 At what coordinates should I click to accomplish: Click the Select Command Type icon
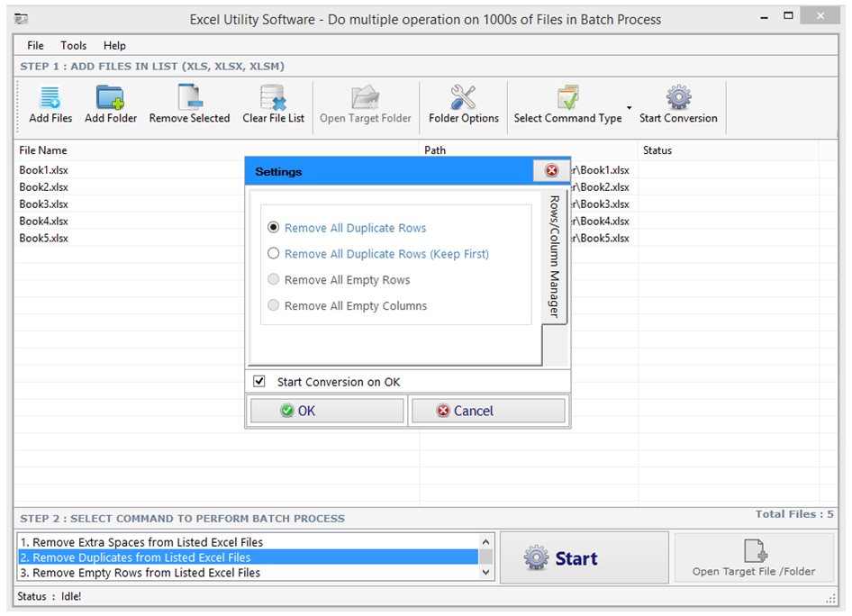click(567, 98)
